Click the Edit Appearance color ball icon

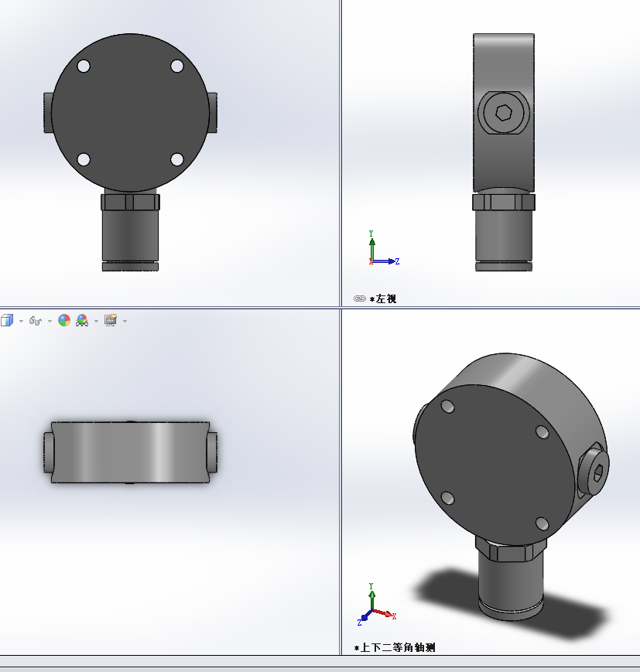(64, 320)
